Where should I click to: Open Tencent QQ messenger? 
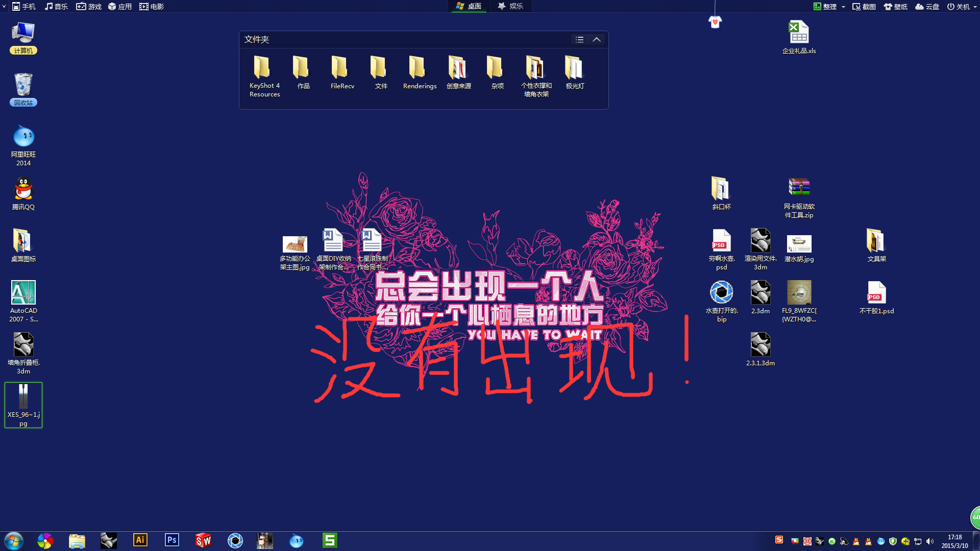click(23, 190)
